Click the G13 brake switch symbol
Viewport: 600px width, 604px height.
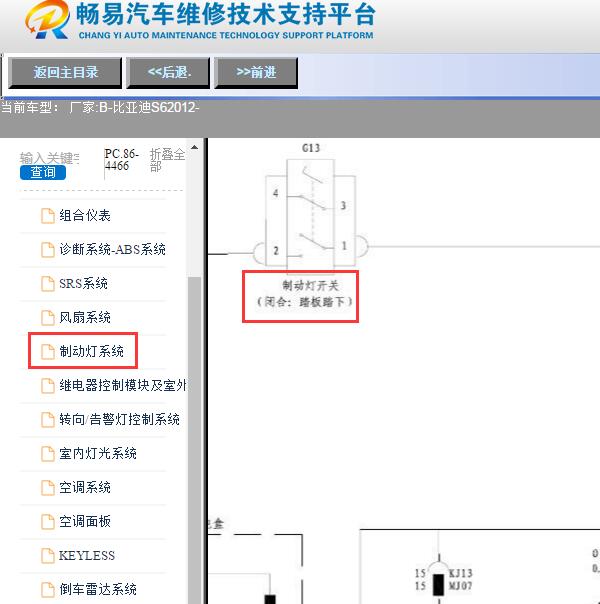click(x=310, y=215)
